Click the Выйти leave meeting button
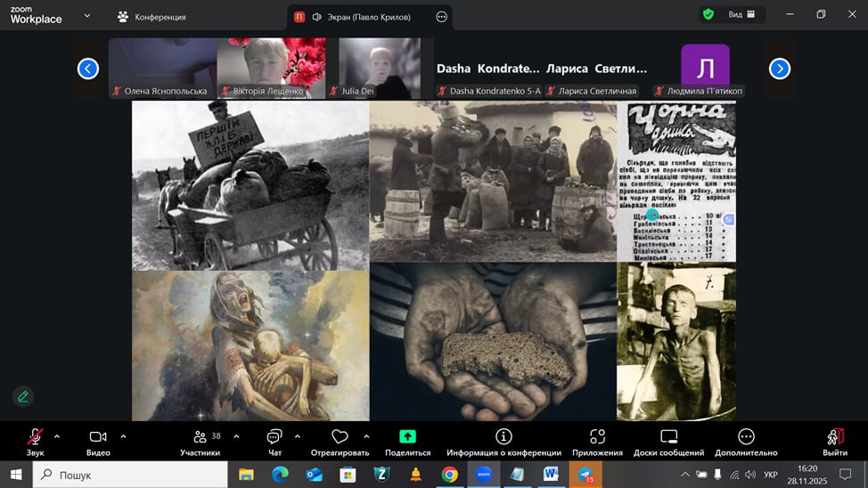868x488 pixels. pos(835,436)
